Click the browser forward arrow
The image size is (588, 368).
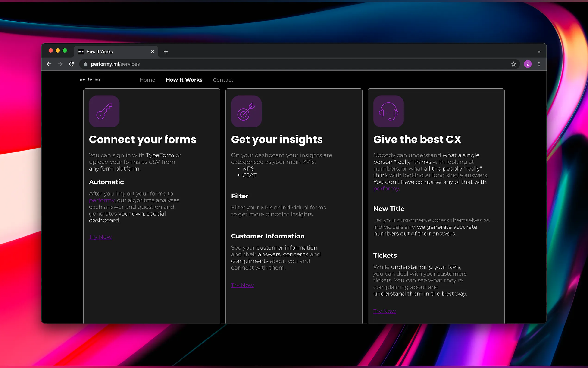click(60, 64)
